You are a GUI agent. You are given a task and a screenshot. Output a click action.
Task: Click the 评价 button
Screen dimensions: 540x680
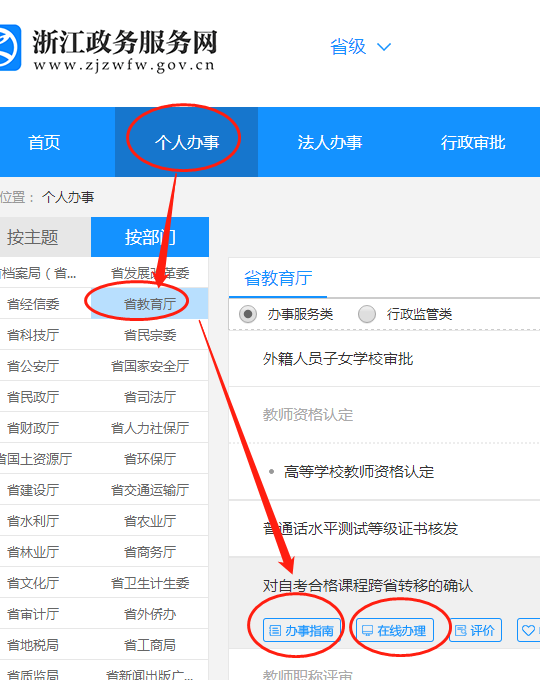[475, 630]
